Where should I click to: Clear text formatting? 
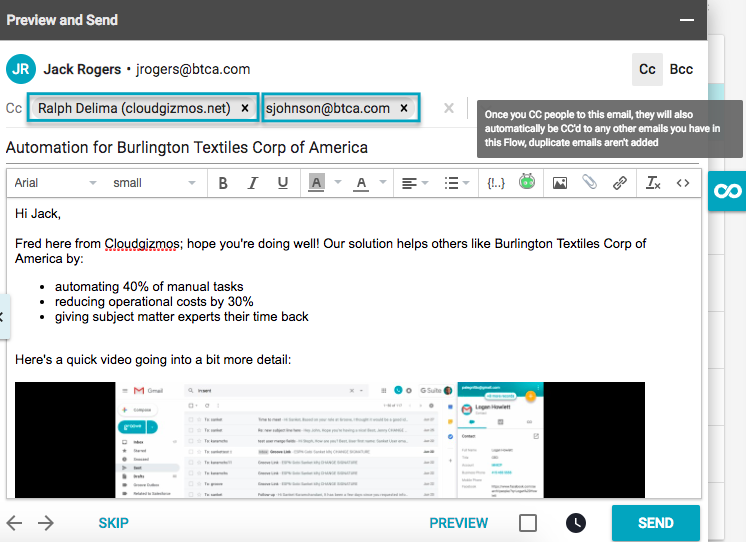click(x=653, y=183)
